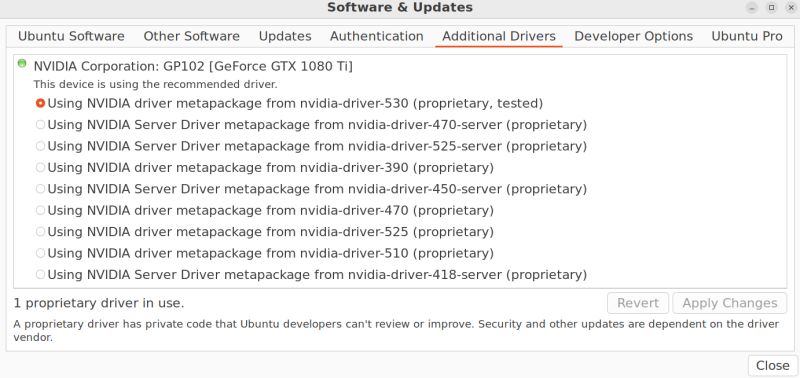Maximize the Software & Updates window
Screen dimensions: 800x378
(x=771, y=8)
